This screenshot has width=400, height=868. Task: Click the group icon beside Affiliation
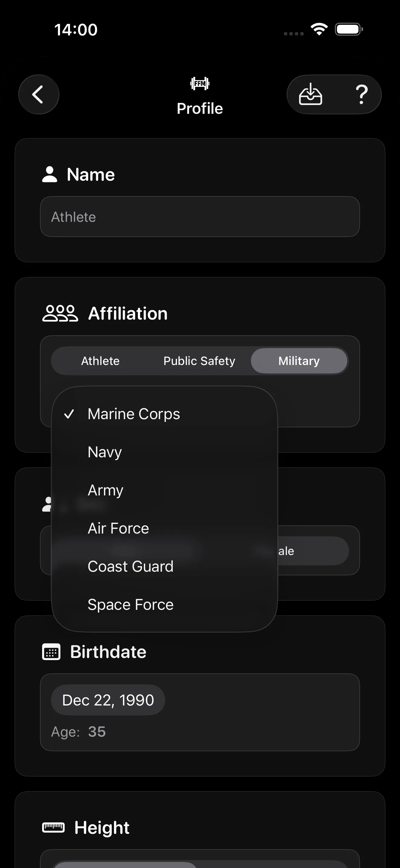point(60,313)
